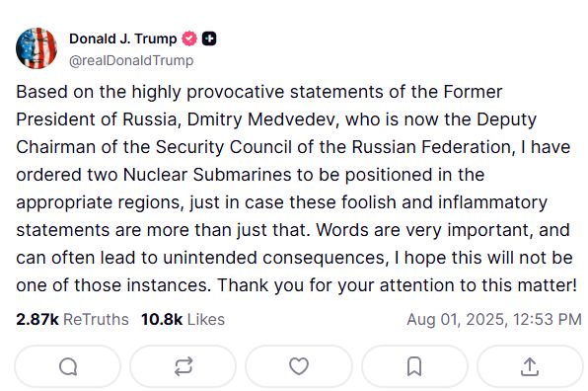This screenshot has width=588, height=391.
Task: Click the 12:53 PM time
Action: 548,320
